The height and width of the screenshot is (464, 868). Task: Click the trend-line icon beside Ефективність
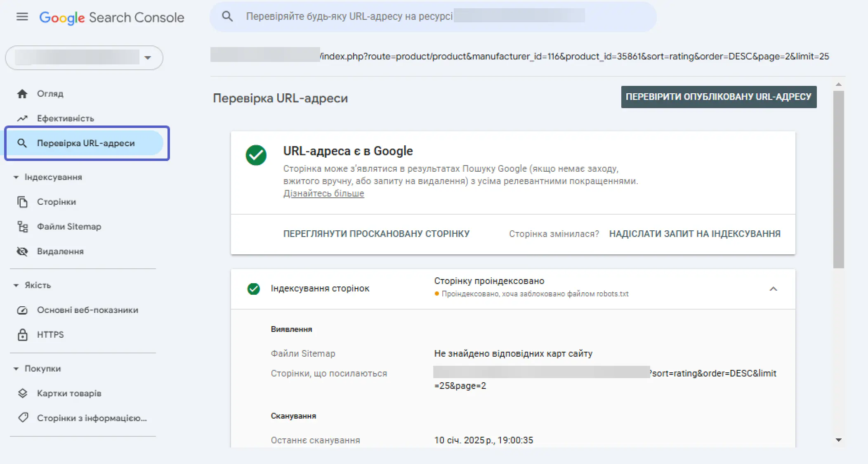pos(22,118)
